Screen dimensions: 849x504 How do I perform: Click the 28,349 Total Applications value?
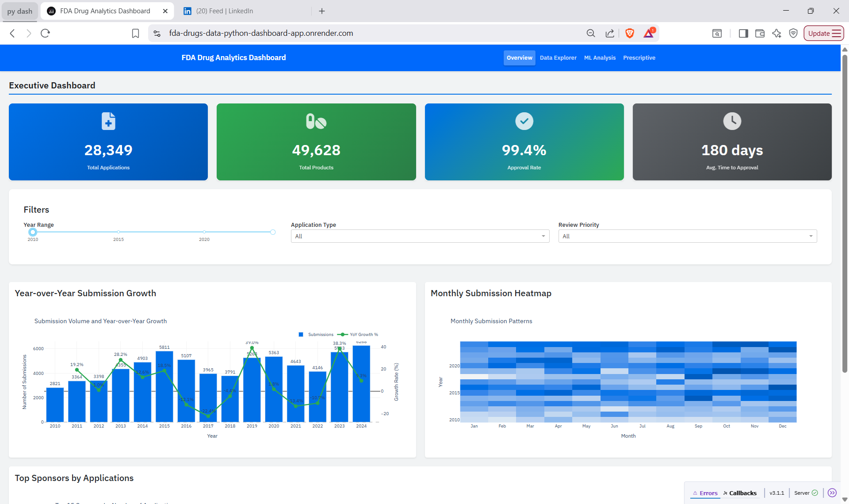pyautogui.click(x=108, y=150)
